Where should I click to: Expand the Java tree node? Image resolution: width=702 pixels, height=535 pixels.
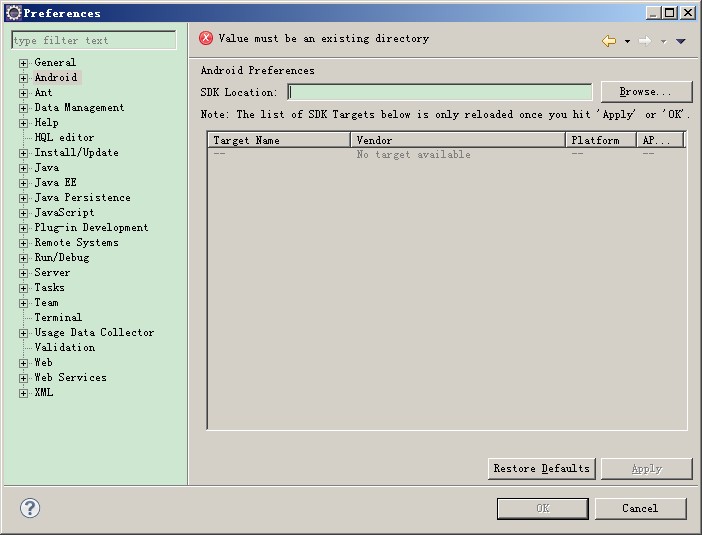point(23,168)
